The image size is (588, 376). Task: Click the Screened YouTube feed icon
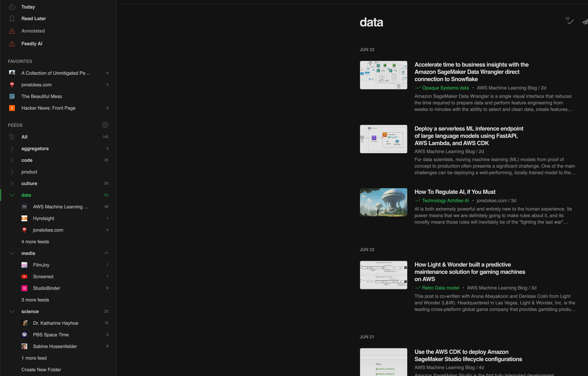24,276
